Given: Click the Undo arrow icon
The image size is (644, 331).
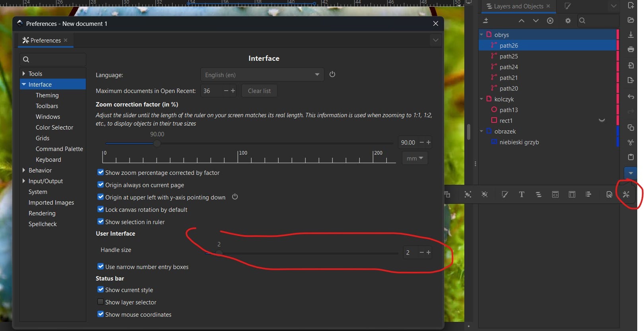Looking at the screenshot, I should coord(630,97).
